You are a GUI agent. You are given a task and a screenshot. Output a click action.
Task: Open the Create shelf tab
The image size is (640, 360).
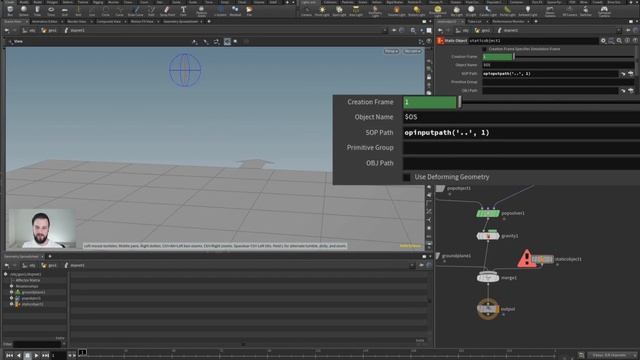pyautogui.click(x=9, y=2)
